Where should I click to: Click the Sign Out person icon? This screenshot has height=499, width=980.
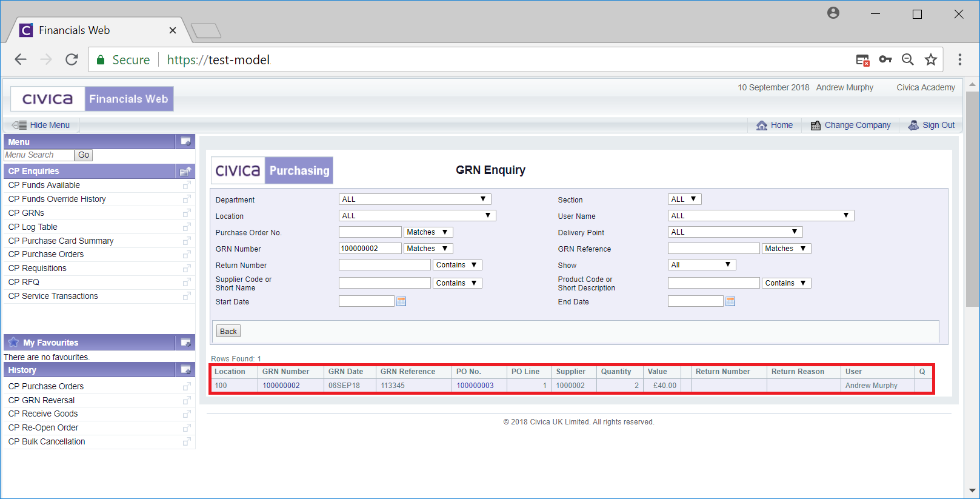(913, 125)
